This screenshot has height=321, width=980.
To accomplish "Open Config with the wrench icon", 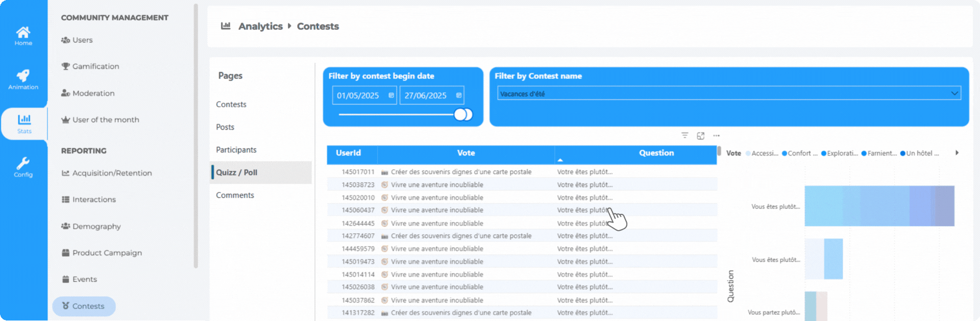I will (x=23, y=167).
